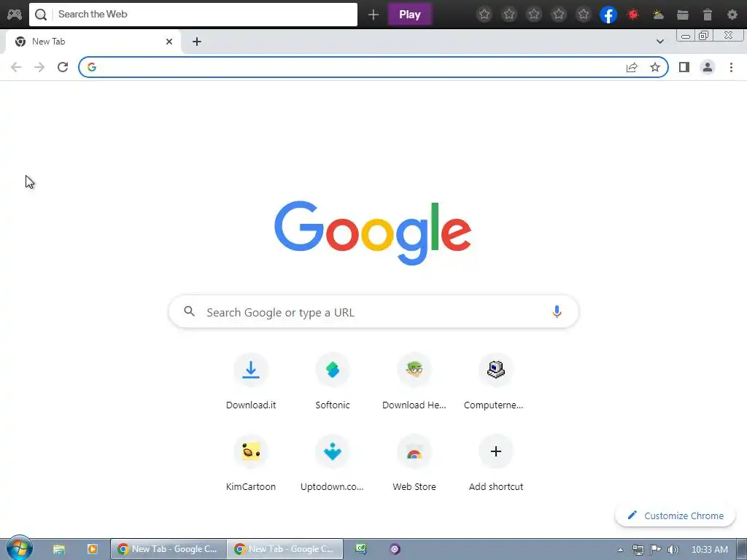Reload the page

pyautogui.click(x=63, y=67)
